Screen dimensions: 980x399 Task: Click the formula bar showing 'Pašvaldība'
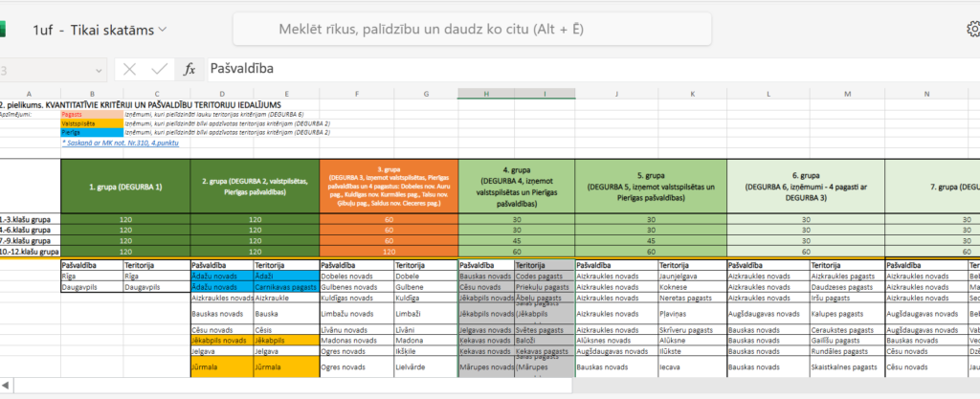click(x=574, y=69)
